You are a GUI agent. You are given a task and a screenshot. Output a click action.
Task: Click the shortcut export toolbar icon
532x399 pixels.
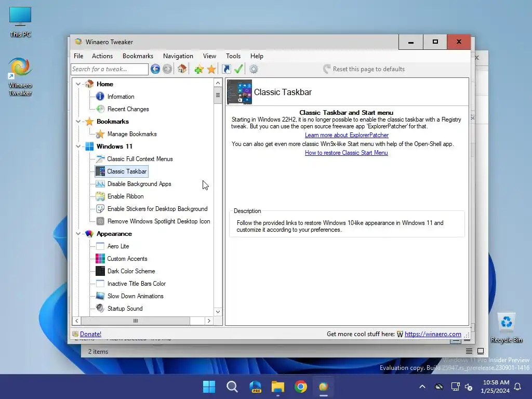click(227, 69)
